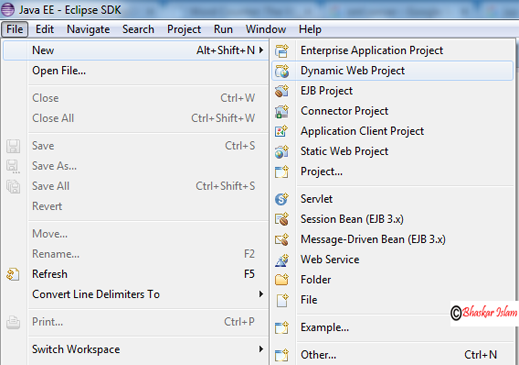
Task: Create a Static Web Project
Action: [392, 151]
